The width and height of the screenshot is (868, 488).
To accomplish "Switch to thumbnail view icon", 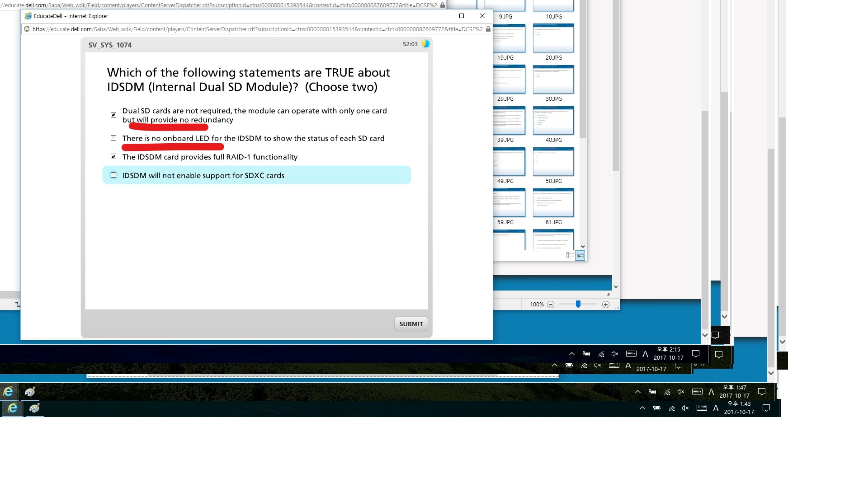I will pos(580,255).
